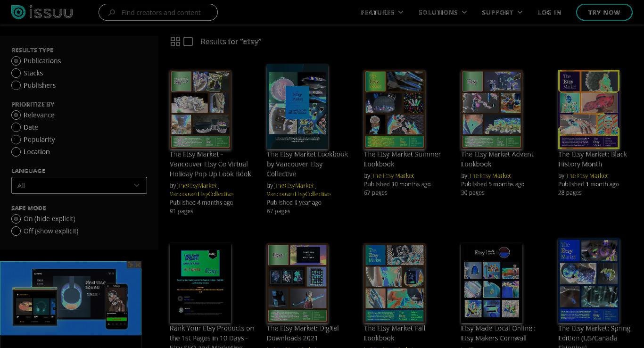
Task: Click the title Etsy Made Local Online: Etsy Makers Cornwall
Action: tap(498, 333)
